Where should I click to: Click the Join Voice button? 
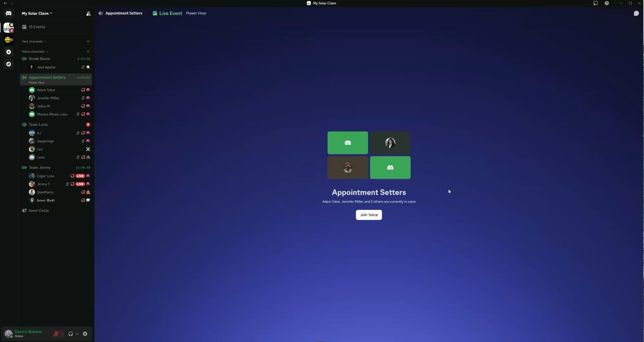pos(369,215)
